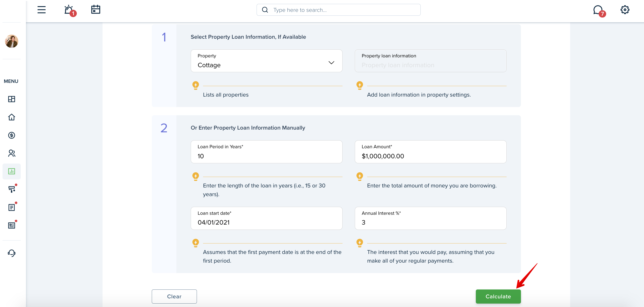The image size is (644, 307).
Task: Click the lightbulb icon for interest hint
Action: click(x=360, y=243)
